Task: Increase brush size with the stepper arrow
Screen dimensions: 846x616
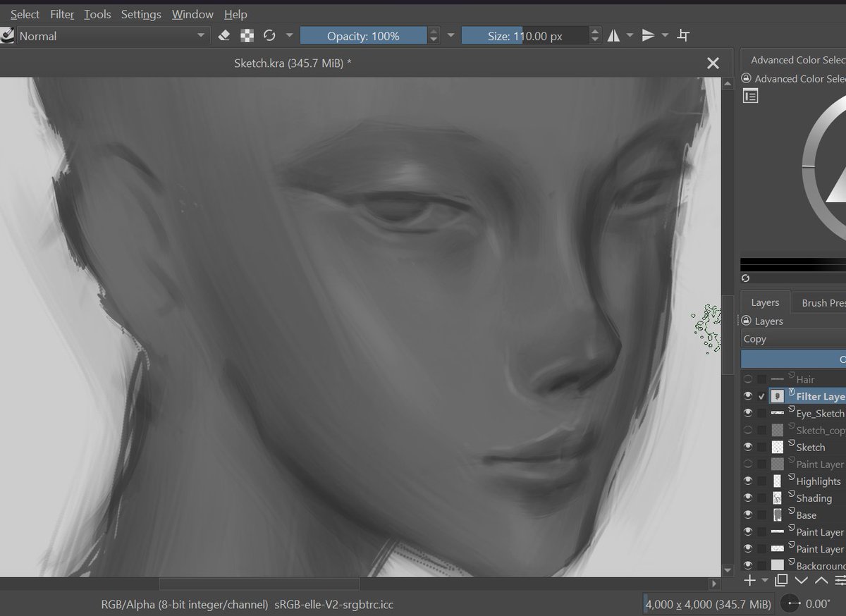Action: tap(596, 31)
